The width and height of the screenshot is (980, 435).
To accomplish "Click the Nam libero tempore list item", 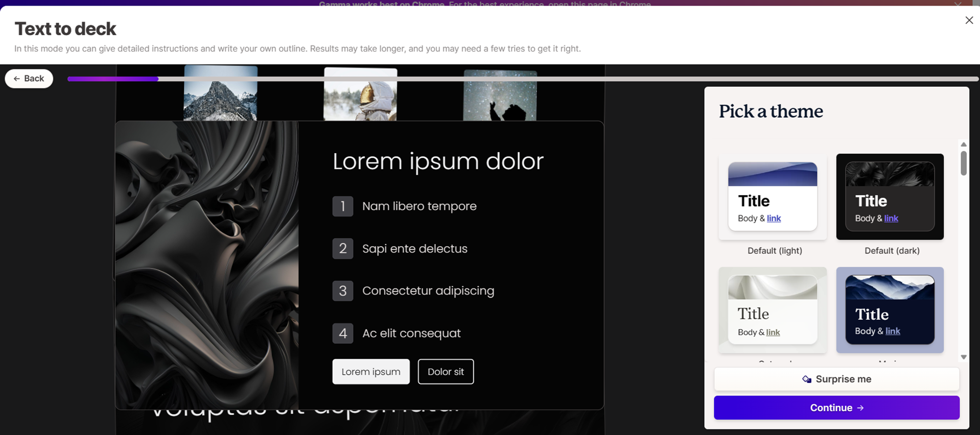I will (x=419, y=206).
